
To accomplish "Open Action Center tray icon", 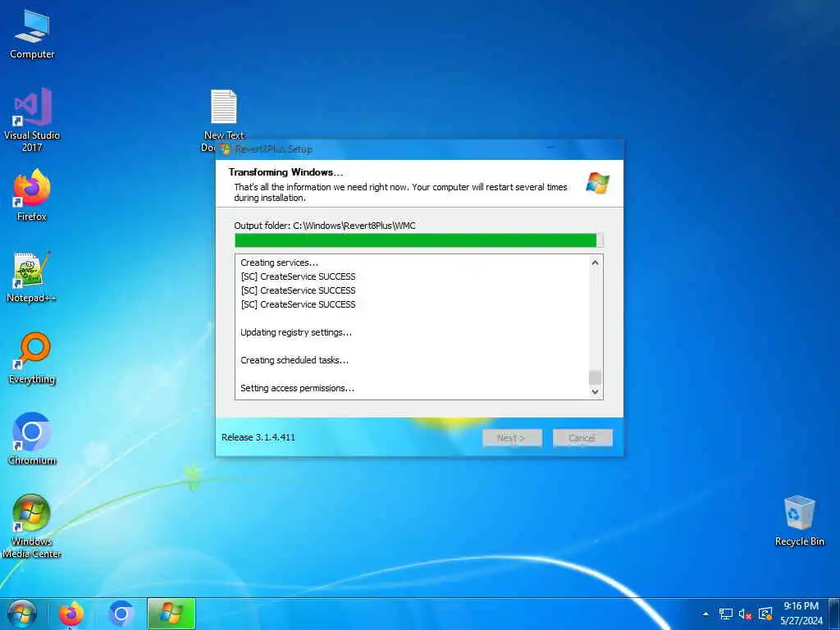I will pos(765,614).
